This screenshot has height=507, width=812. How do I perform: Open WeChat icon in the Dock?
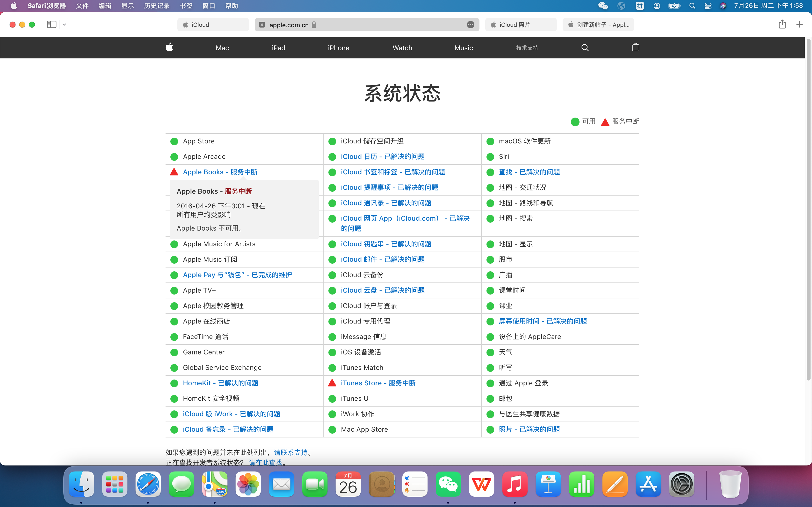point(448,484)
